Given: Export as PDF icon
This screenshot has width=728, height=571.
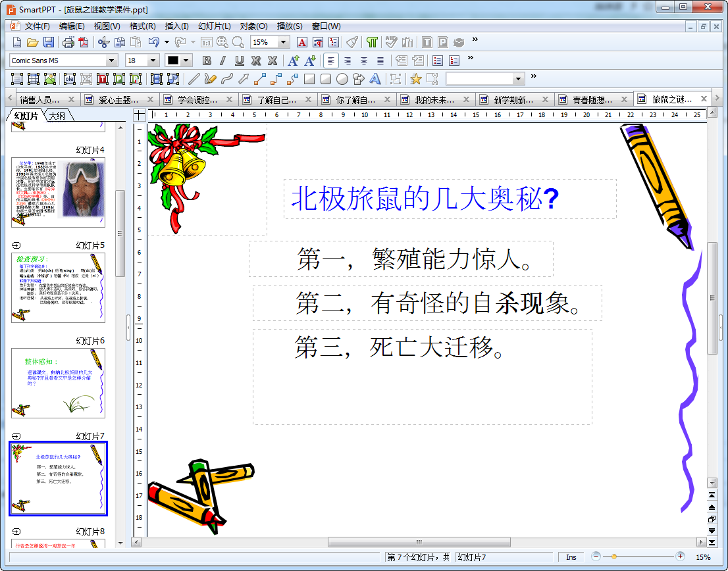Looking at the screenshot, I should (x=84, y=43).
